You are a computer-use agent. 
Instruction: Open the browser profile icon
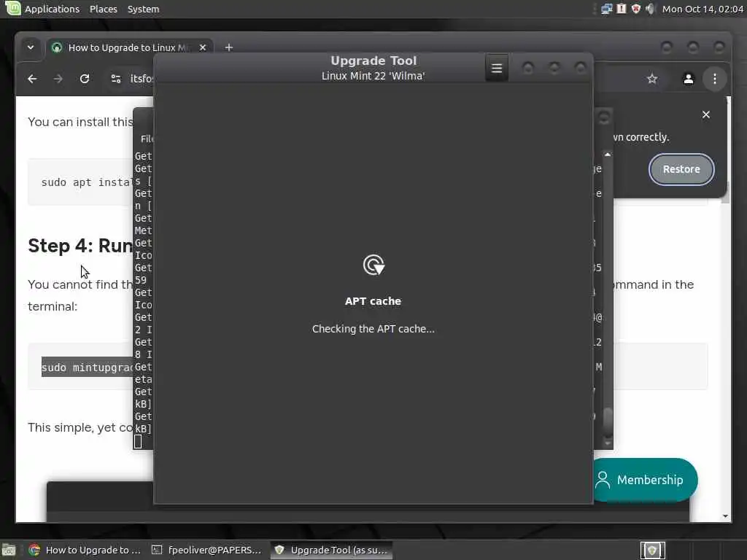tap(689, 79)
